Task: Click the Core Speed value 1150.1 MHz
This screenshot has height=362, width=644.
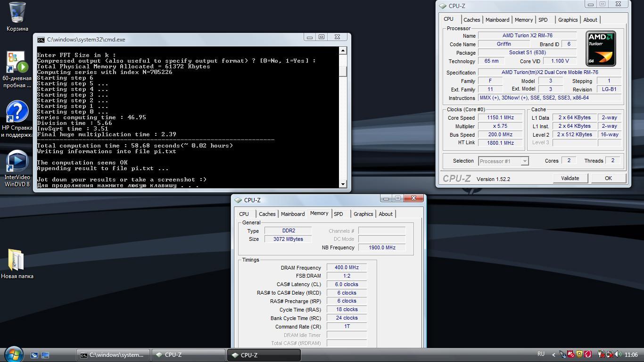Action: 500,118
